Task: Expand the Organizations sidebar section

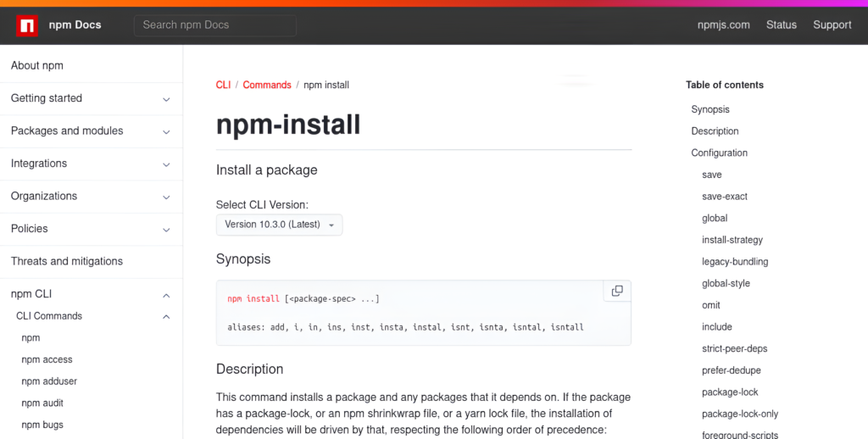Action: [x=166, y=197]
